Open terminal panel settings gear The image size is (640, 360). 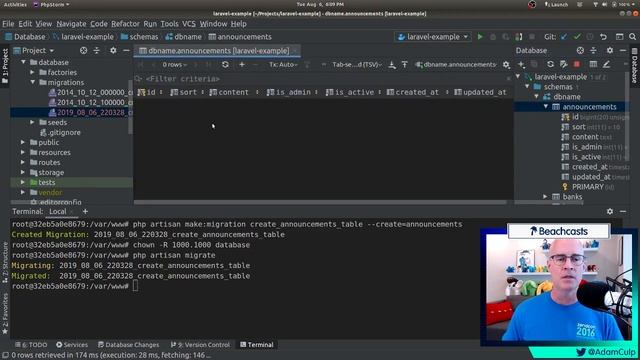[610, 211]
